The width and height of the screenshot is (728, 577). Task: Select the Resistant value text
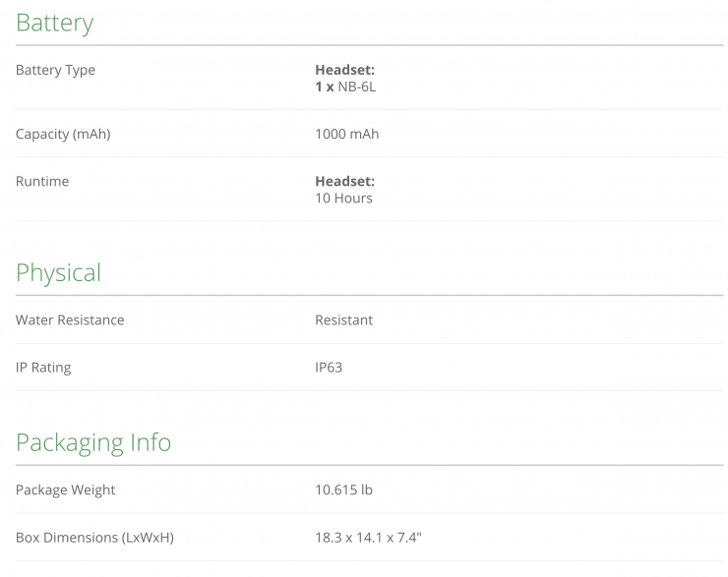[343, 319]
